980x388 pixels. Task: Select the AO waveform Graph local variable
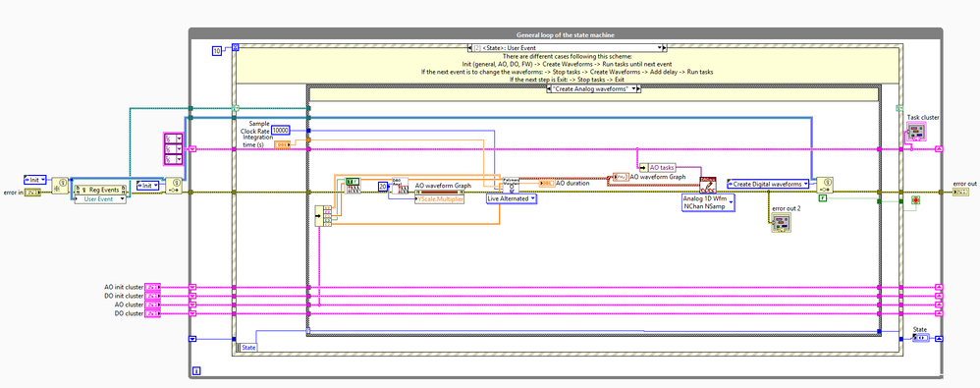point(649,177)
